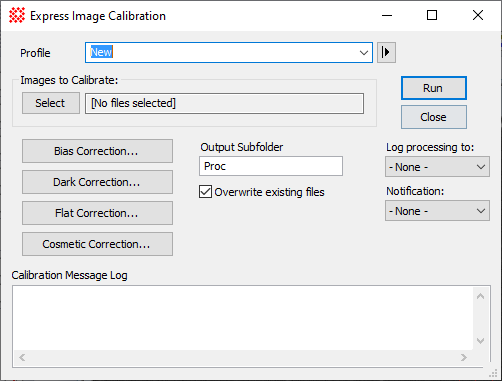Open the Log processing to dropdown
Image resolution: width=502 pixels, height=381 pixels.
437,167
